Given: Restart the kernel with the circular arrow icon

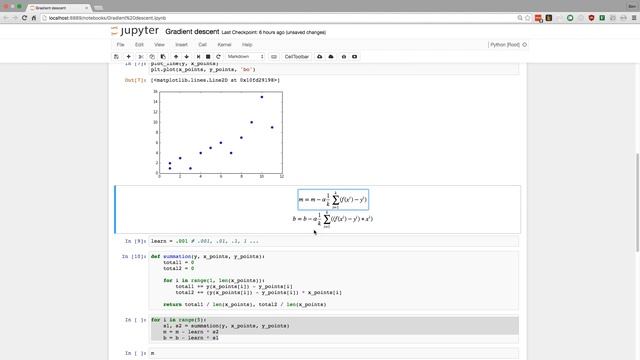Looking at the screenshot, I should [x=218, y=57].
